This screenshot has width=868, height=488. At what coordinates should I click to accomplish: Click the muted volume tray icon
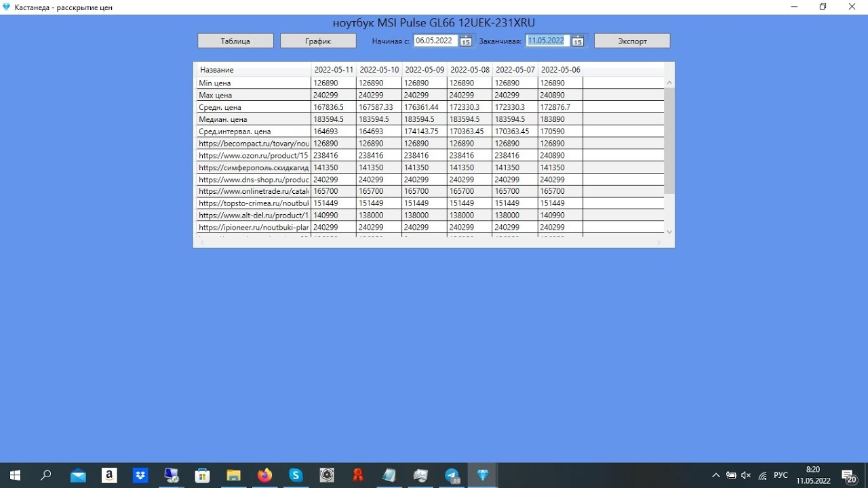tap(747, 476)
